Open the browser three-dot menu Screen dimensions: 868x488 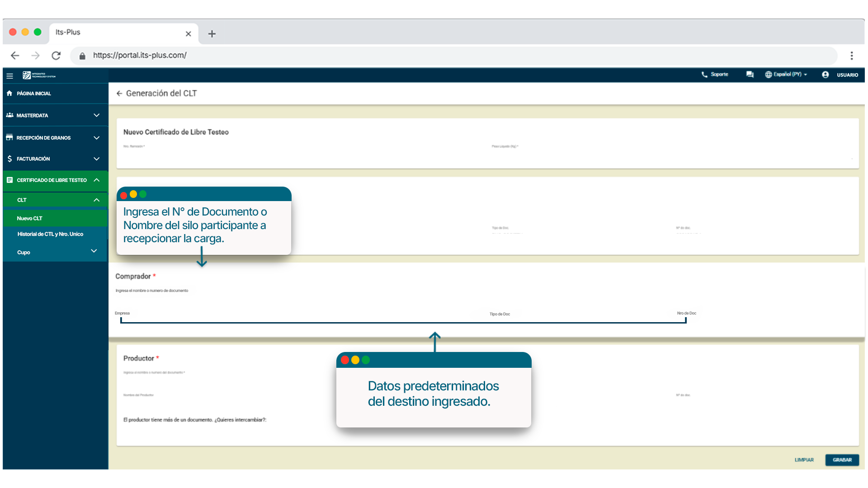tap(851, 56)
